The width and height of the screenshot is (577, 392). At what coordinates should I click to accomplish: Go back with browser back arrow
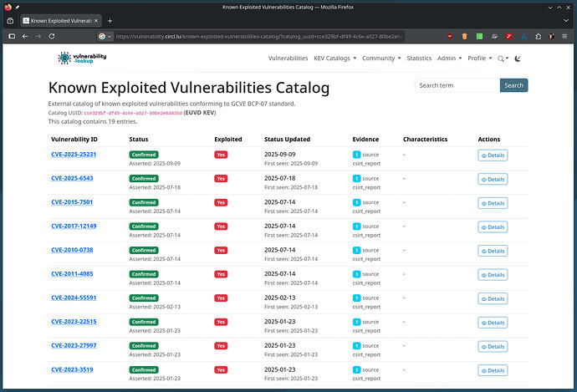[x=26, y=36]
